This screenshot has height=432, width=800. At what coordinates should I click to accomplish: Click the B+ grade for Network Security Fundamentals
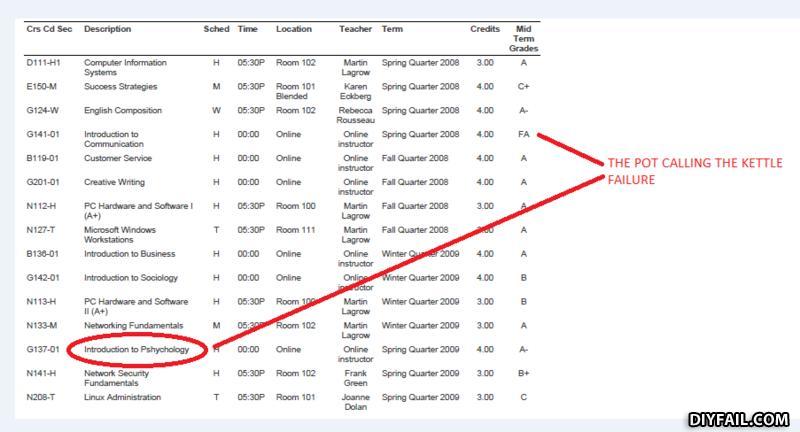[x=523, y=374]
